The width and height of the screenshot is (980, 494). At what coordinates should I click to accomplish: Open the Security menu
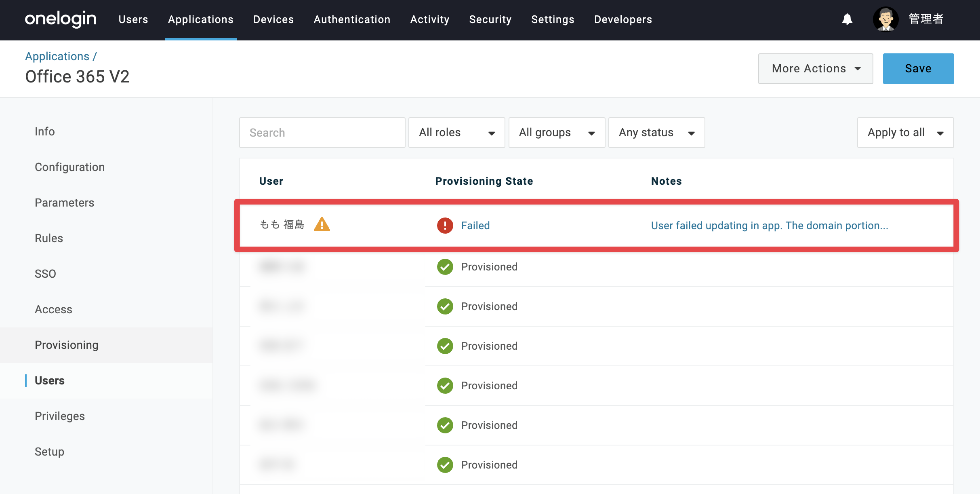coord(490,19)
